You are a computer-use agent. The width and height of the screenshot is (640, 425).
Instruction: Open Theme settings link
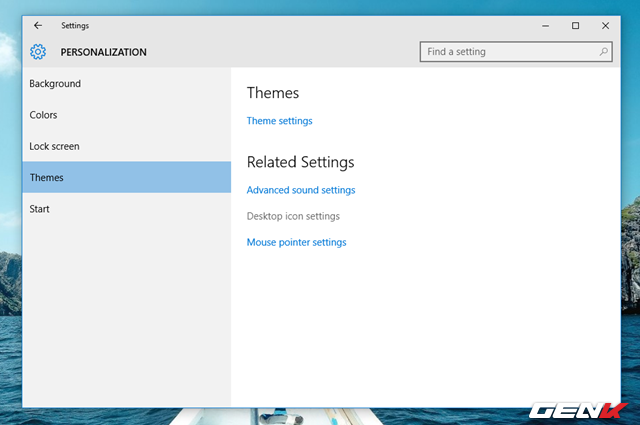pyautogui.click(x=280, y=121)
